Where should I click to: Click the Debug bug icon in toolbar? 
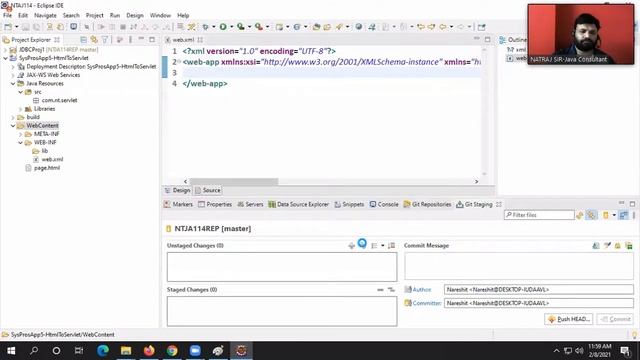tap(205, 27)
